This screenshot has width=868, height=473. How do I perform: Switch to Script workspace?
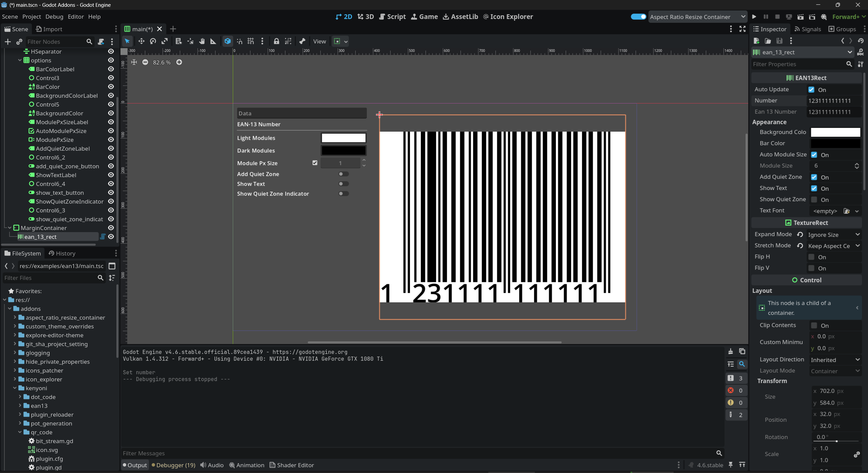tap(392, 17)
